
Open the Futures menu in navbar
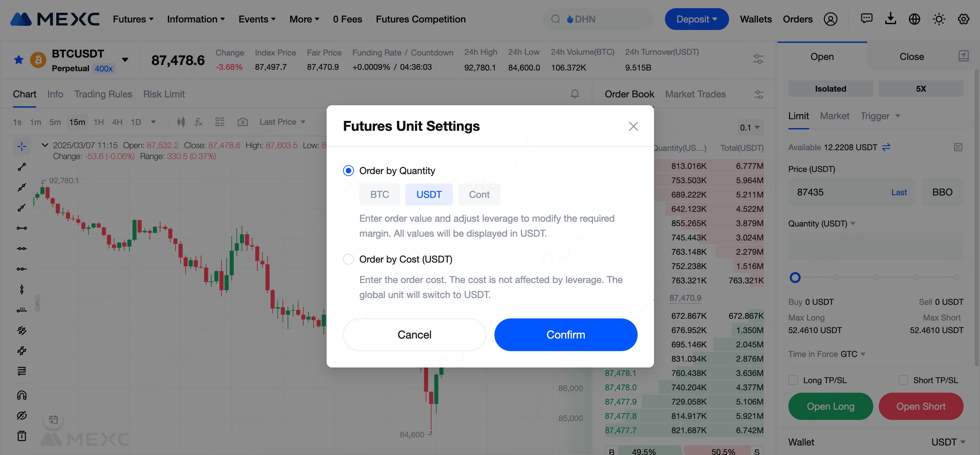click(133, 19)
